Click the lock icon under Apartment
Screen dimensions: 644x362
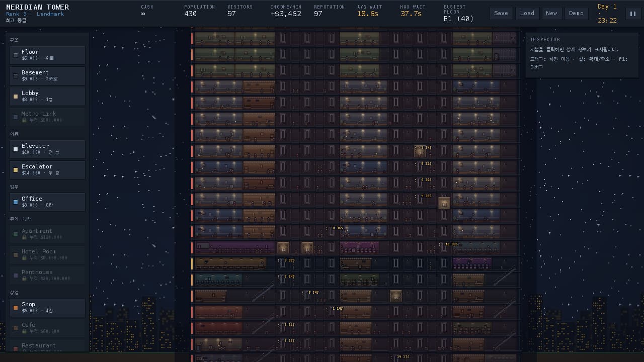[x=24, y=237]
